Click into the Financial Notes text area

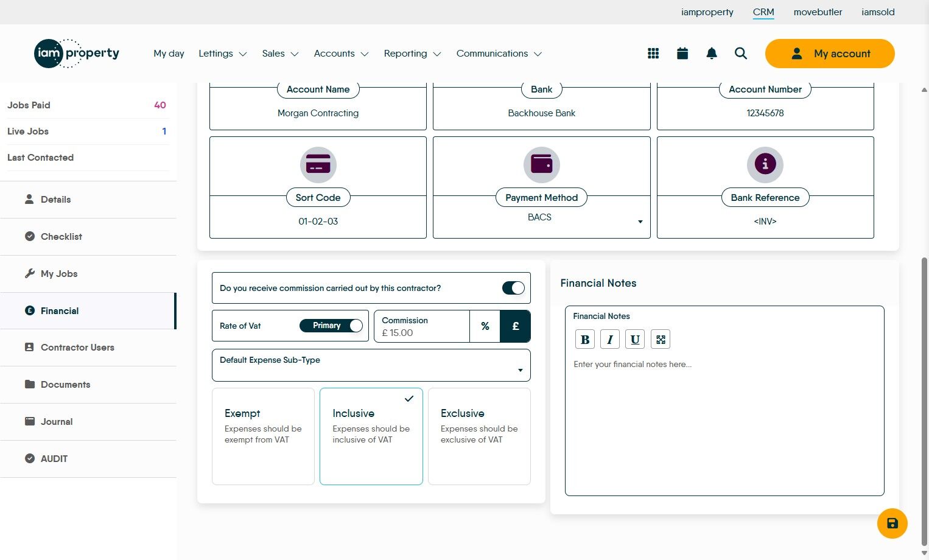click(724, 424)
